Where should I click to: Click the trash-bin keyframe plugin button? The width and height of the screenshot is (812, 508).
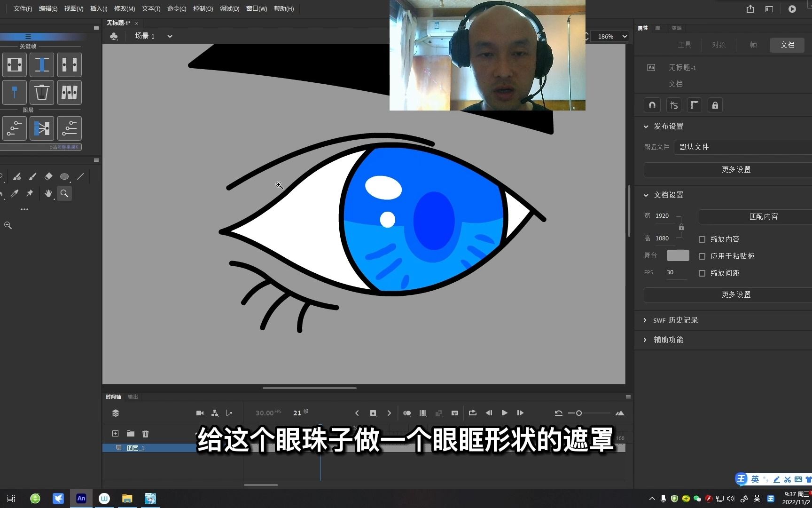[42, 92]
